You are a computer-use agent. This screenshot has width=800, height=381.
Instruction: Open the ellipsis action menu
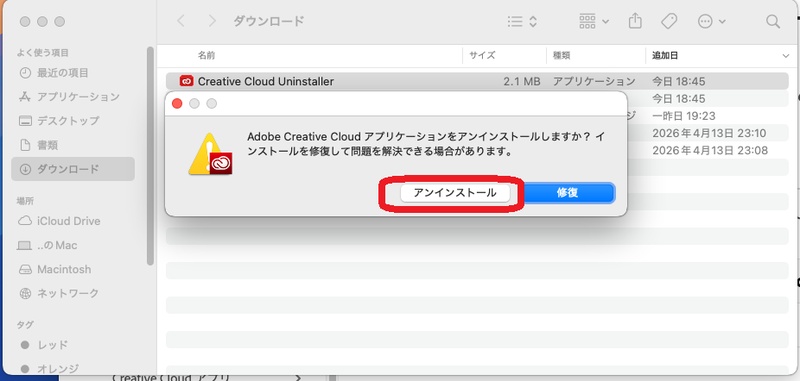[x=711, y=21]
